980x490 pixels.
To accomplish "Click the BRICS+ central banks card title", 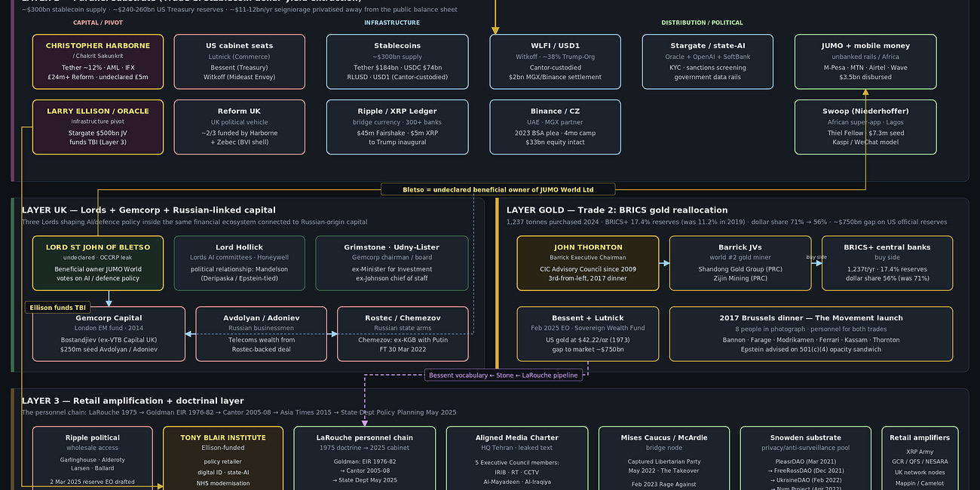I will click(x=887, y=247).
